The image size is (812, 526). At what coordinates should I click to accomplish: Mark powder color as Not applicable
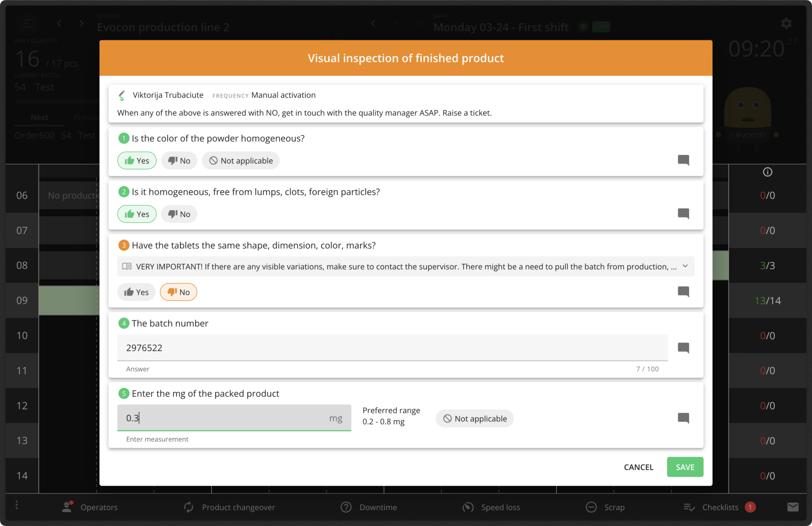[x=241, y=161]
